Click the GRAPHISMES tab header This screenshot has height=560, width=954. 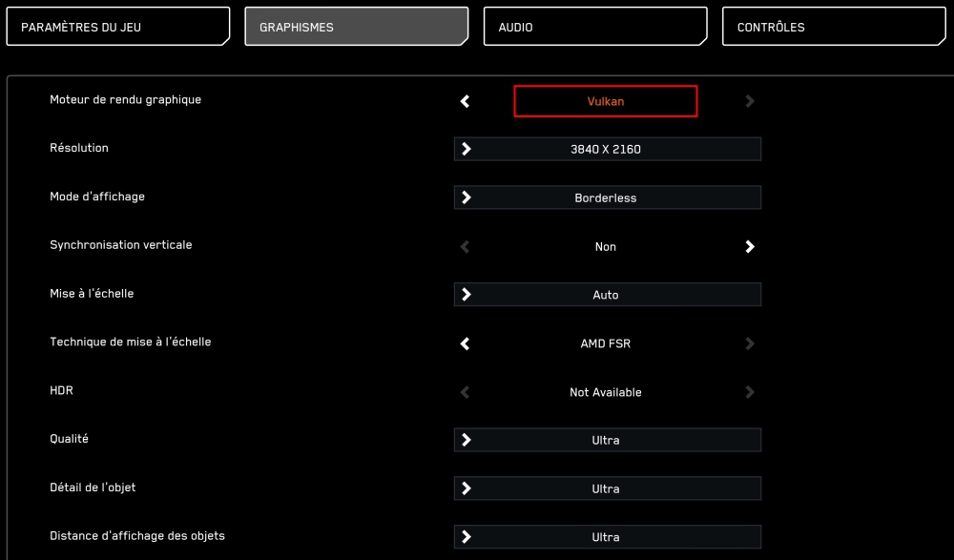(357, 26)
